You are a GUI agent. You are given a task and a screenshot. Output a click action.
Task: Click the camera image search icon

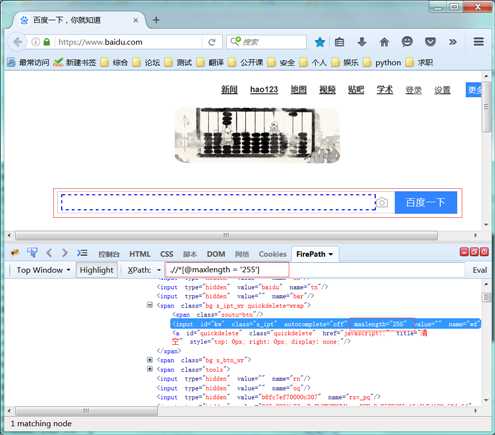pyautogui.click(x=382, y=202)
